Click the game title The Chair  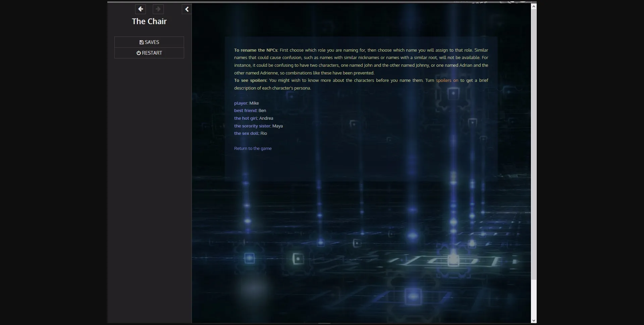pos(149,21)
